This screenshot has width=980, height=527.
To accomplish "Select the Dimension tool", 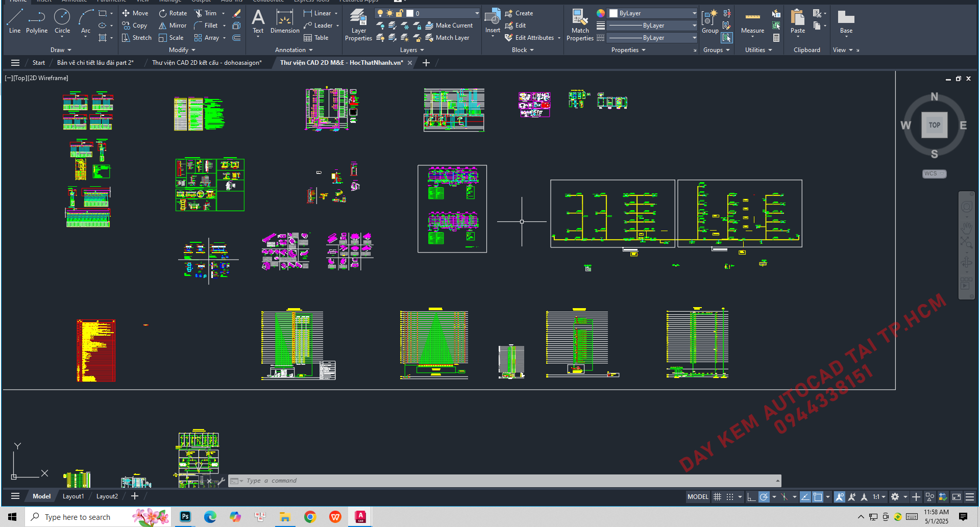I will pyautogui.click(x=285, y=21).
